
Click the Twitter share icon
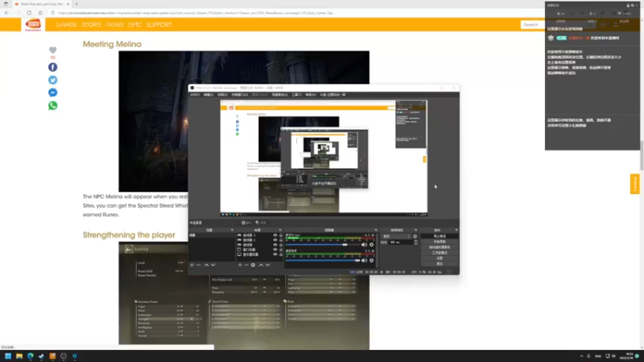click(x=52, y=80)
